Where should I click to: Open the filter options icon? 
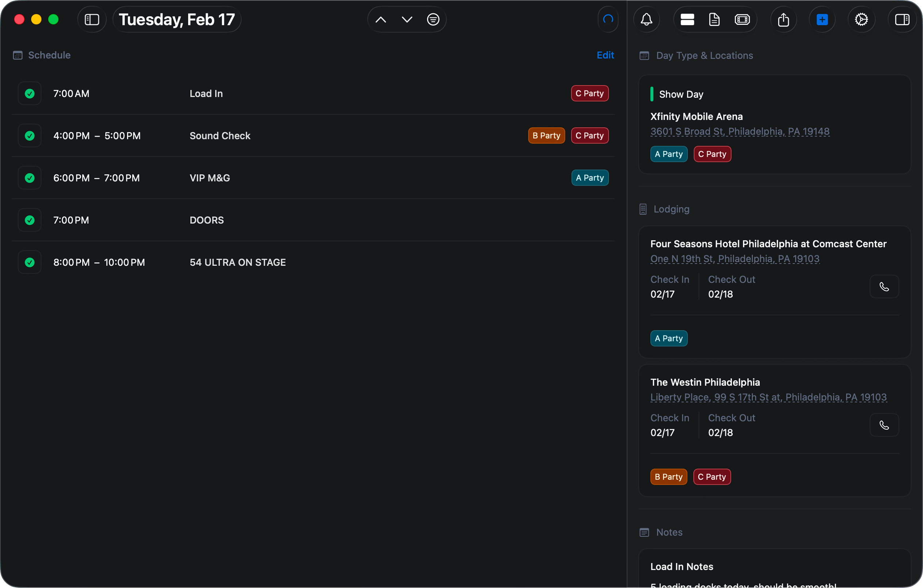(x=433, y=19)
